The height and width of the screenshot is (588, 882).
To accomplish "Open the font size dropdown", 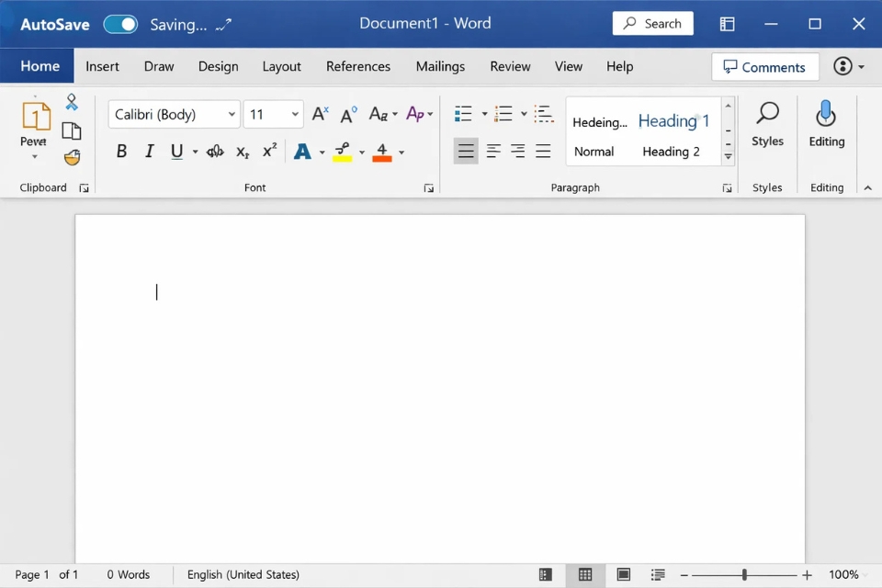I will (292, 114).
